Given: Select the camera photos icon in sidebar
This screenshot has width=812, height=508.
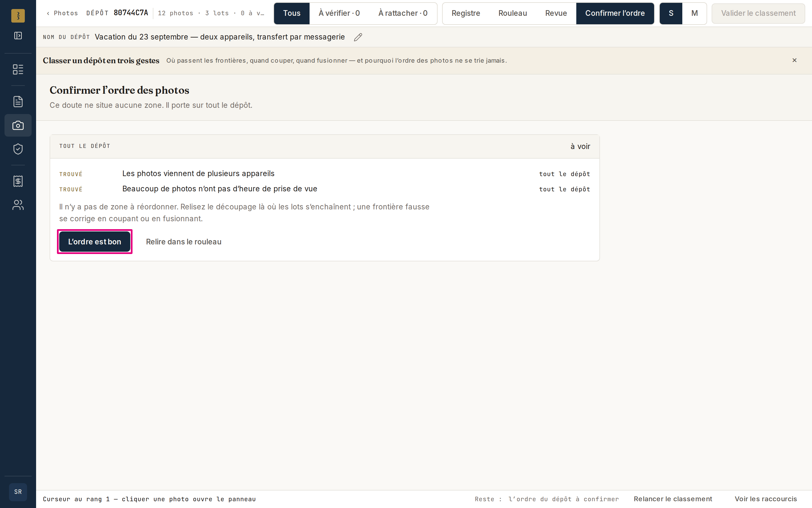Looking at the screenshot, I should click(18, 125).
